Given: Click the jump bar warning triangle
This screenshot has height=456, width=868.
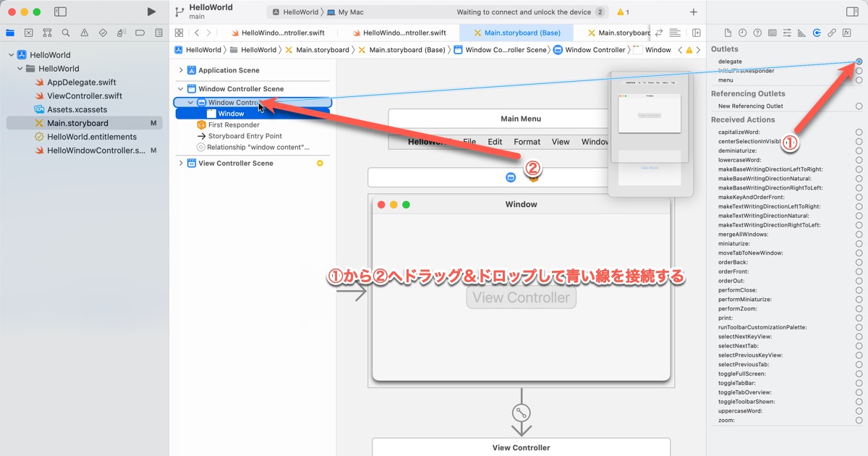Looking at the screenshot, I should (x=689, y=50).
